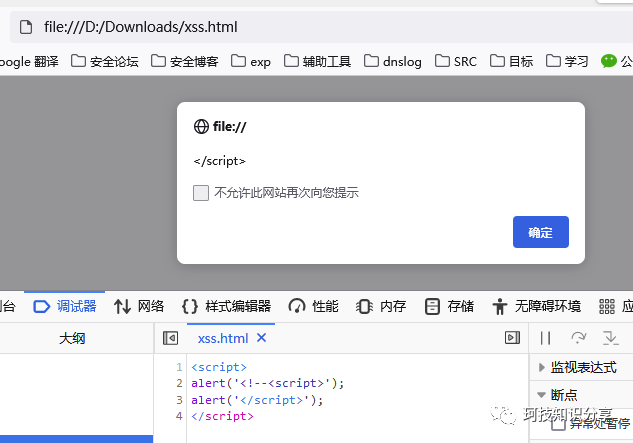Select the 大纲 outline tab
The width and height of the screenshot is (633, 443).
(x=72, y=338)
